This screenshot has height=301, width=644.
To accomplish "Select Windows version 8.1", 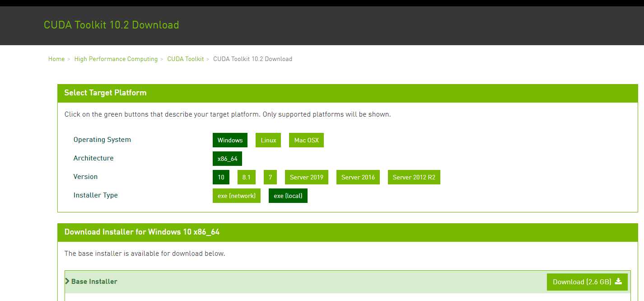I will pyautogui.click(x=246, y=177).
